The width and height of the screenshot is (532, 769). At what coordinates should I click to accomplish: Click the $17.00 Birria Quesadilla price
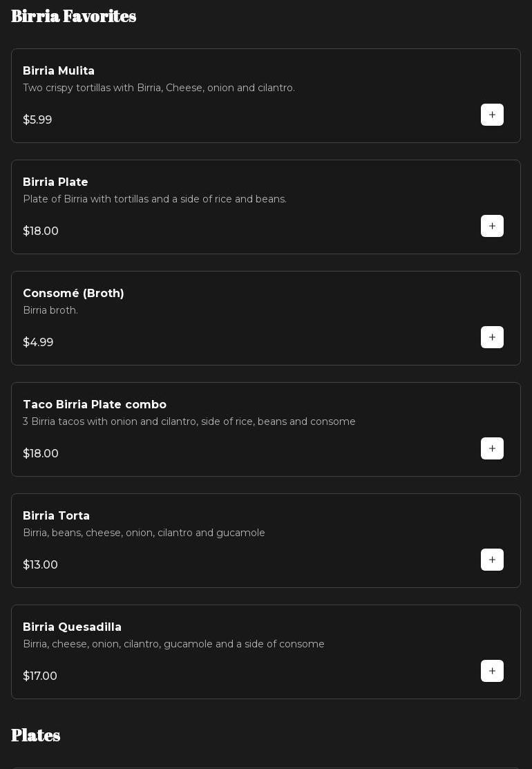(40, 676)
